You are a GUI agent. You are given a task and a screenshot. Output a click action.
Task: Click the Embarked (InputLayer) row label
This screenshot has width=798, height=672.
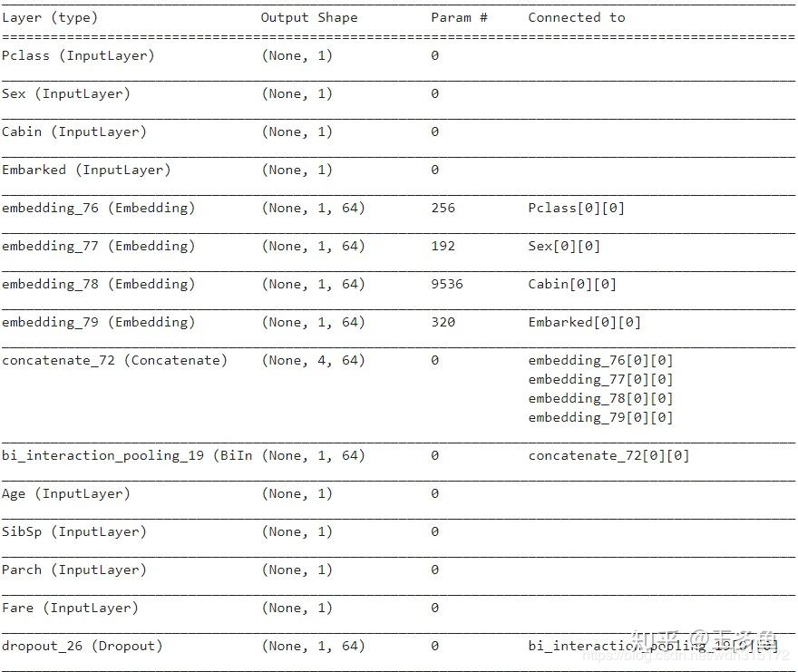(x=86, y=170)
